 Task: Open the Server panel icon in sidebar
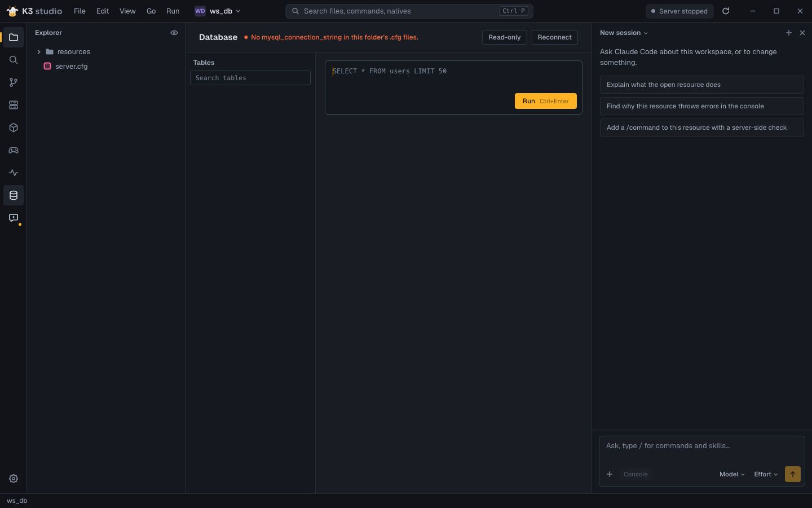(x=14, y=105)
